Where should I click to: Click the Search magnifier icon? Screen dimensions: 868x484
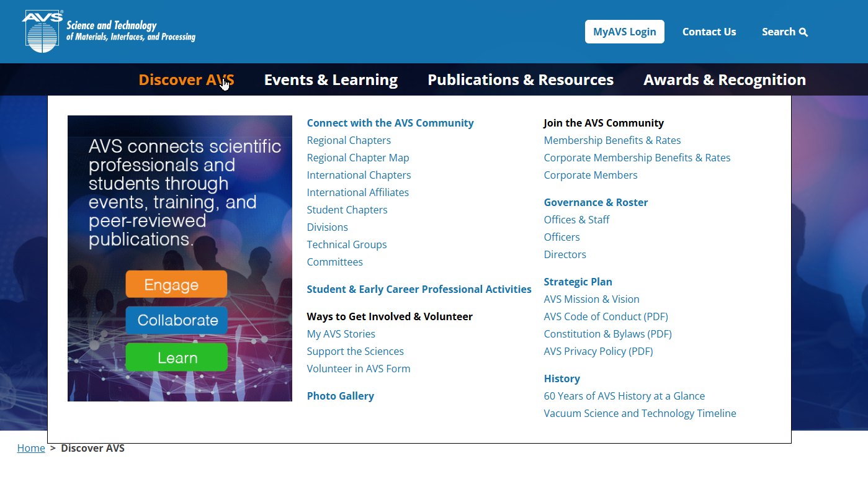click(803, 32)
